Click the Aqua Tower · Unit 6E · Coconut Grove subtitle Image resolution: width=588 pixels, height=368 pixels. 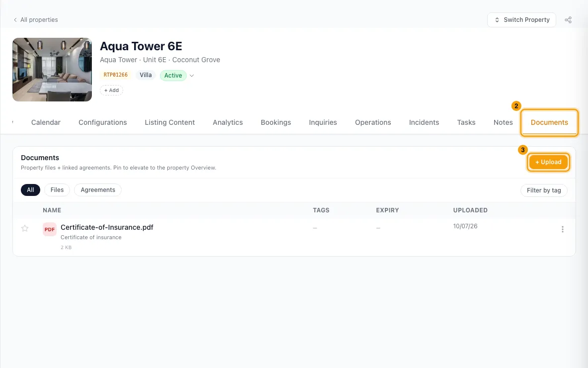pyautogui.click(x=160, y=60)
